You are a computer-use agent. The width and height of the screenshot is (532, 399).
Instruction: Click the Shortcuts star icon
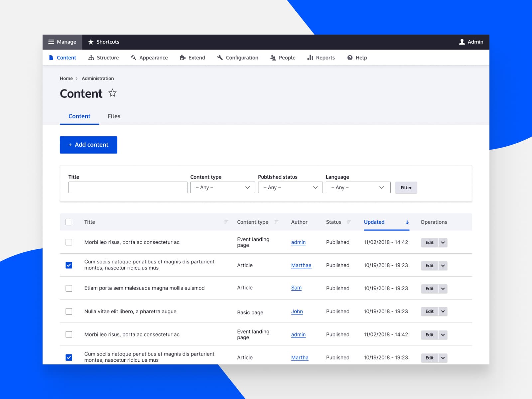pos(90,42)
